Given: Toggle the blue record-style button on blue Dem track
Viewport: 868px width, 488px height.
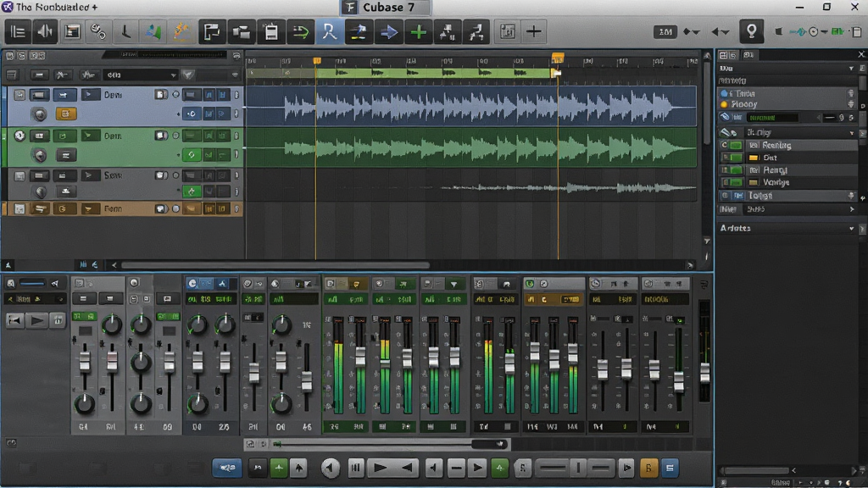Looking at the screenshot, I should [x=192, y=114].
